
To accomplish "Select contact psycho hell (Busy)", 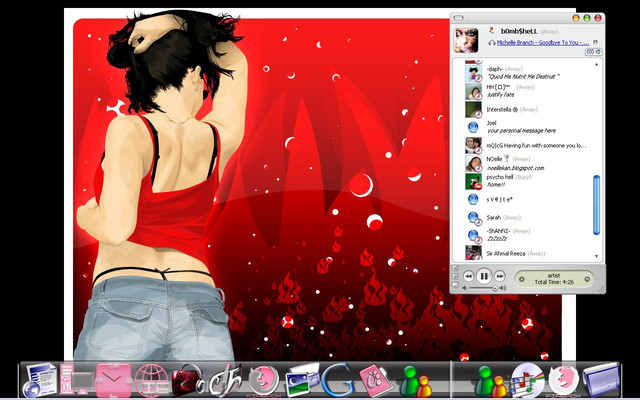I will click(527, 181).
